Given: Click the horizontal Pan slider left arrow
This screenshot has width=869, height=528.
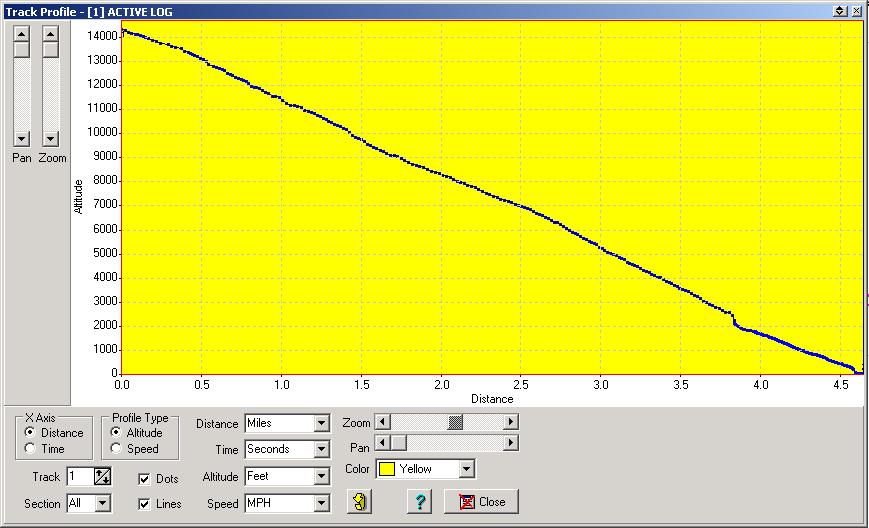Looking at the screenshot, I should pos(382,442).
